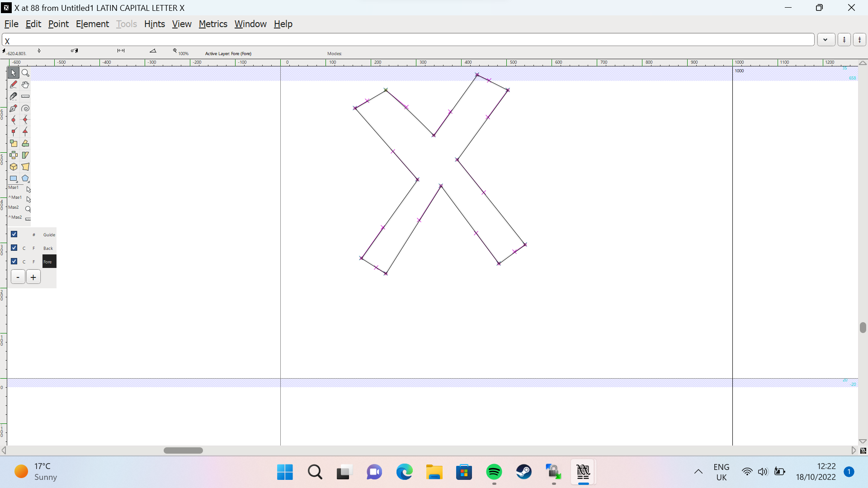This screenshot has width=868, height=488.
Task: Expand the glyph word list dropdown
Action: (x=826, y=40)
